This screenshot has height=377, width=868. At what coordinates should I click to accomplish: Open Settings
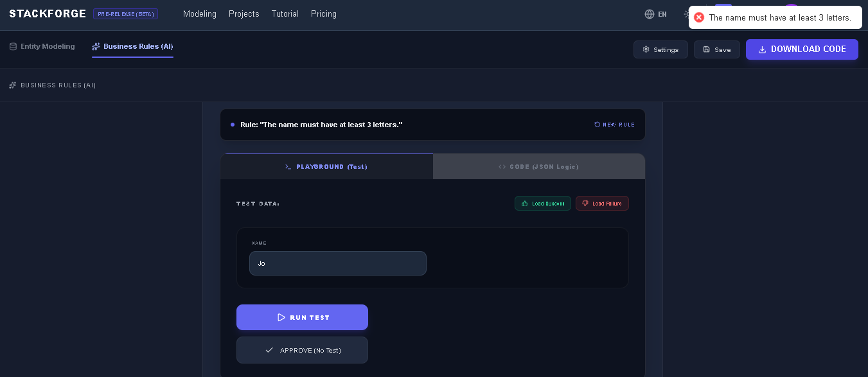tap(660, 49)
